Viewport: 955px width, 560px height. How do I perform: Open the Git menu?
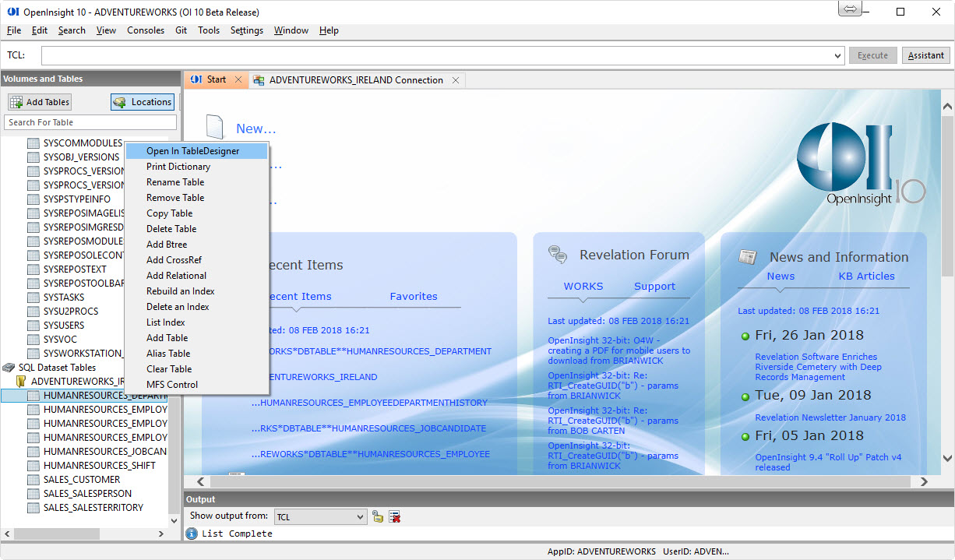pos(181,30)
